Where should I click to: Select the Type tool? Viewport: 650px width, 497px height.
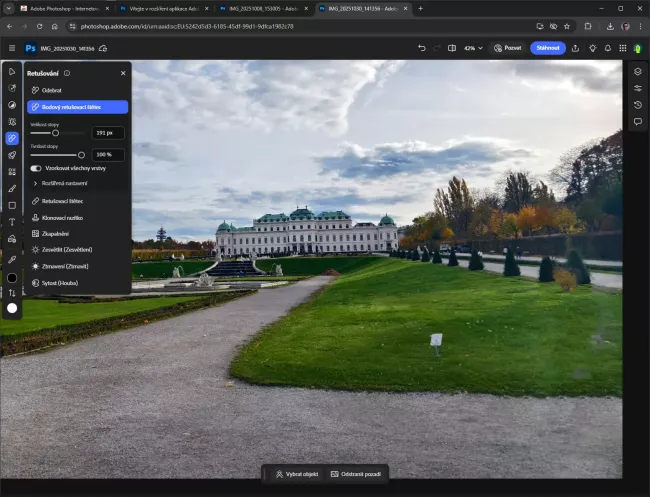(x=12, y=222)
